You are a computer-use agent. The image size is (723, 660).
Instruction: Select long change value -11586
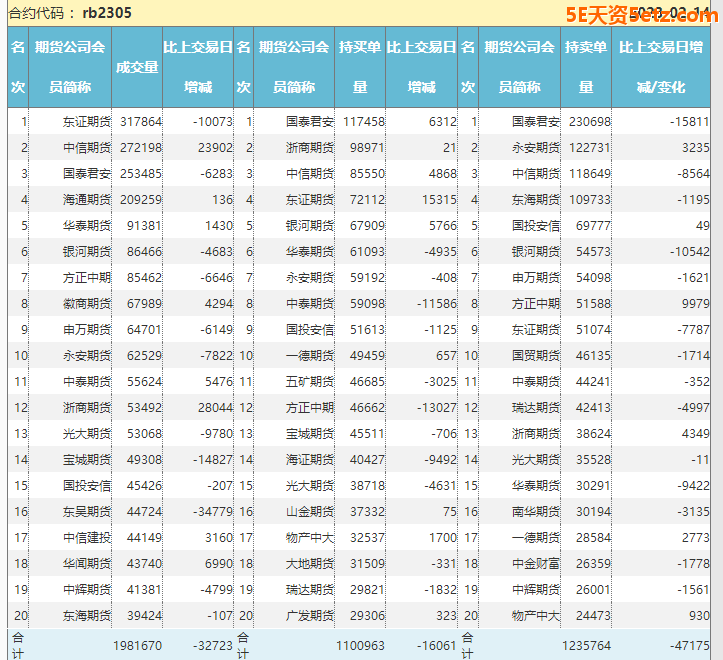(x=437, y=304)
